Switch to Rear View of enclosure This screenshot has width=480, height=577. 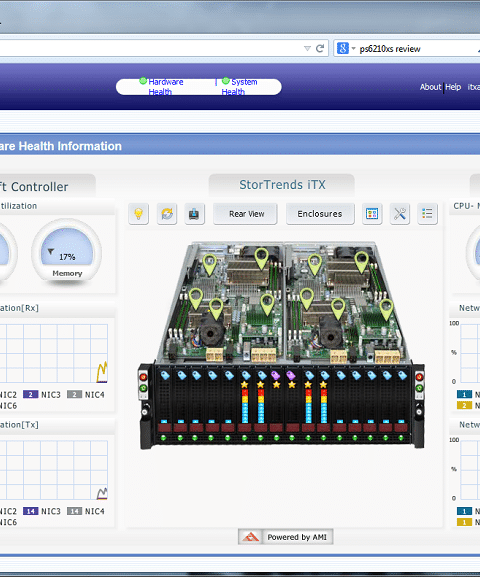pos(245,214)
